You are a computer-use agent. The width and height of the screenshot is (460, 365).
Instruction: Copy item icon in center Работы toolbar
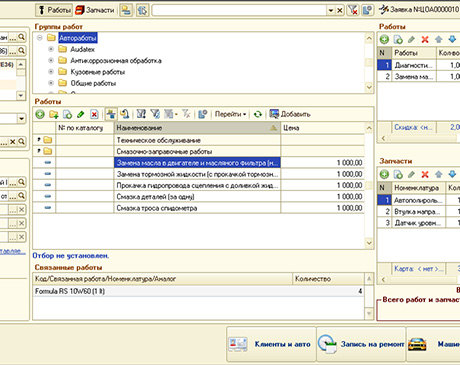[x=67, y=114]
